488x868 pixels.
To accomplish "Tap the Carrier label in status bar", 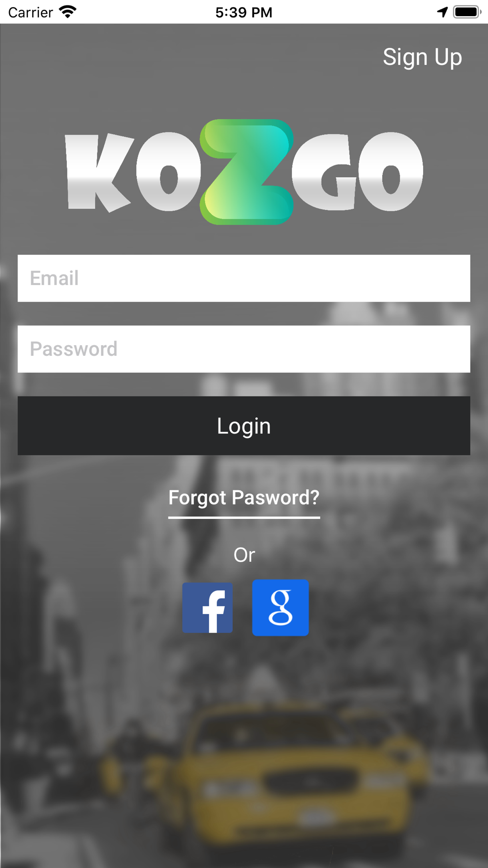I will [x=30, y=12].
